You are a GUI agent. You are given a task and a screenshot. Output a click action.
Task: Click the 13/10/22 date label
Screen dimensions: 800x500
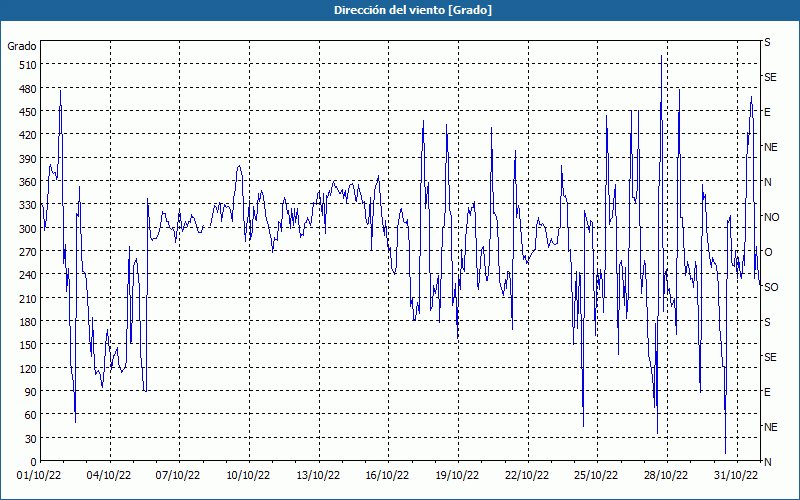click(x=318, y=475)
